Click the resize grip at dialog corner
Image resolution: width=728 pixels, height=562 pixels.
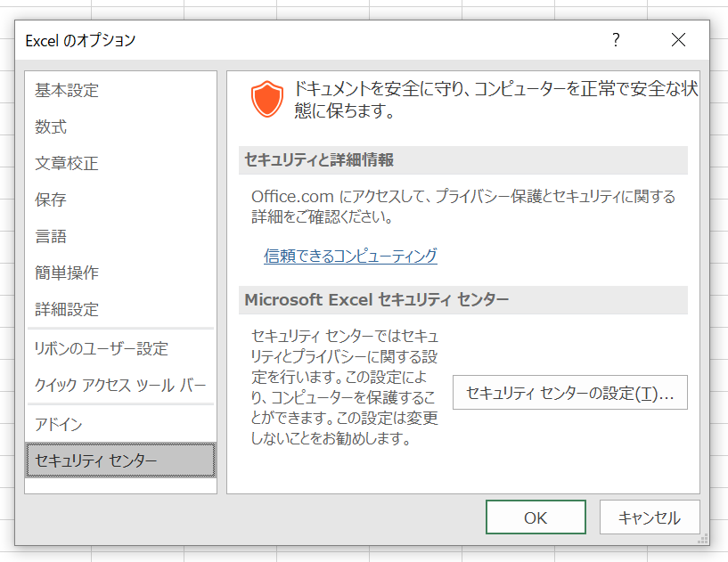pyautogui.click(x=703, y=539)
